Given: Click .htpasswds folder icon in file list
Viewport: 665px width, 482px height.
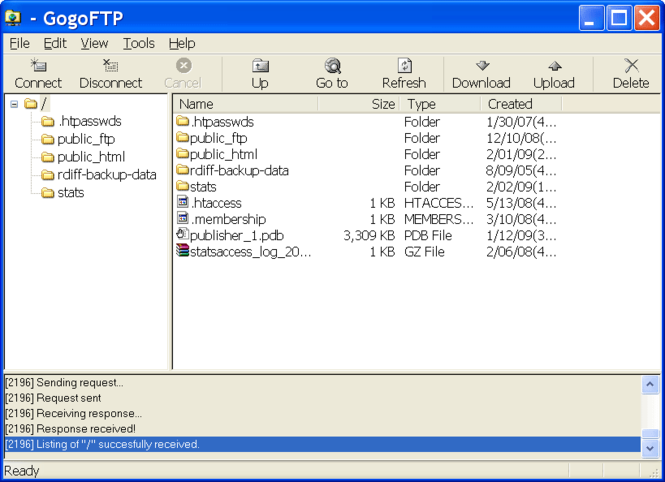Looking at the screenshot, I should tap(183, 121).
